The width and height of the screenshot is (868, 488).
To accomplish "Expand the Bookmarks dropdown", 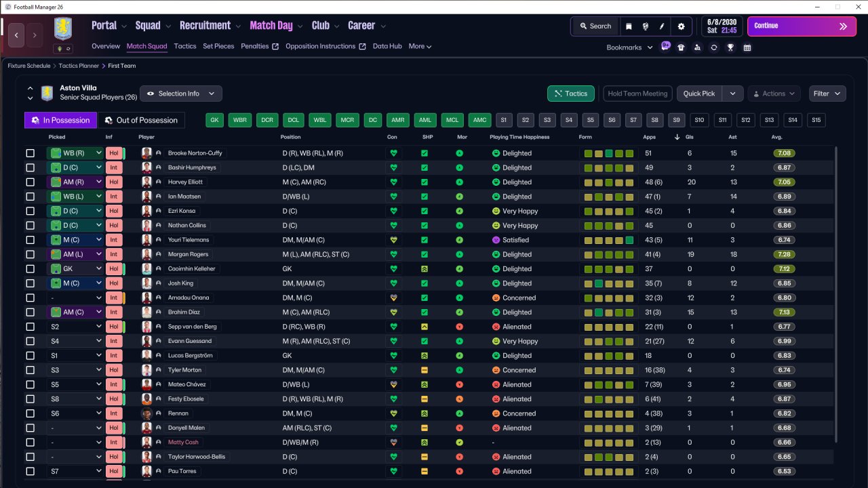I will pos(630,47).
